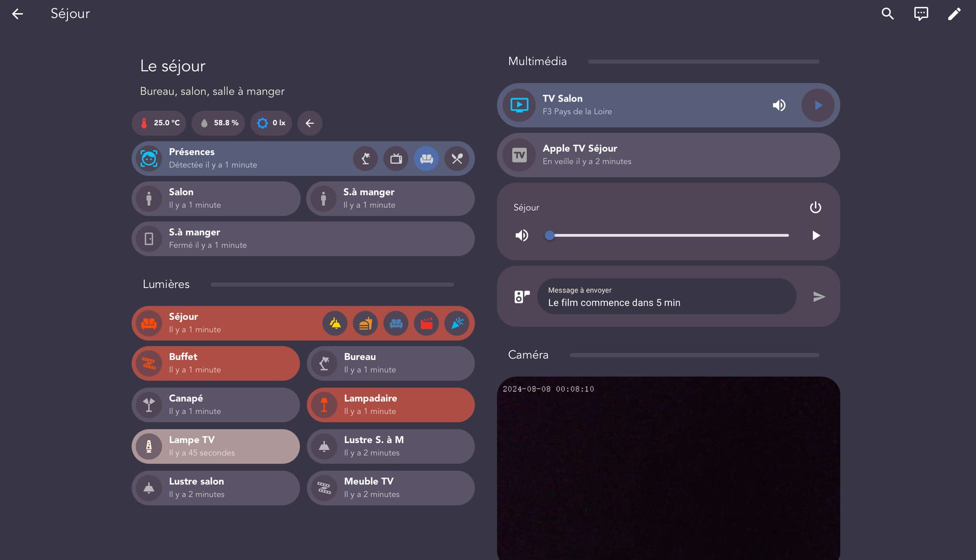Click the Lumières section heading
Viewport: 976px width, 560px height.
(166, 284)
